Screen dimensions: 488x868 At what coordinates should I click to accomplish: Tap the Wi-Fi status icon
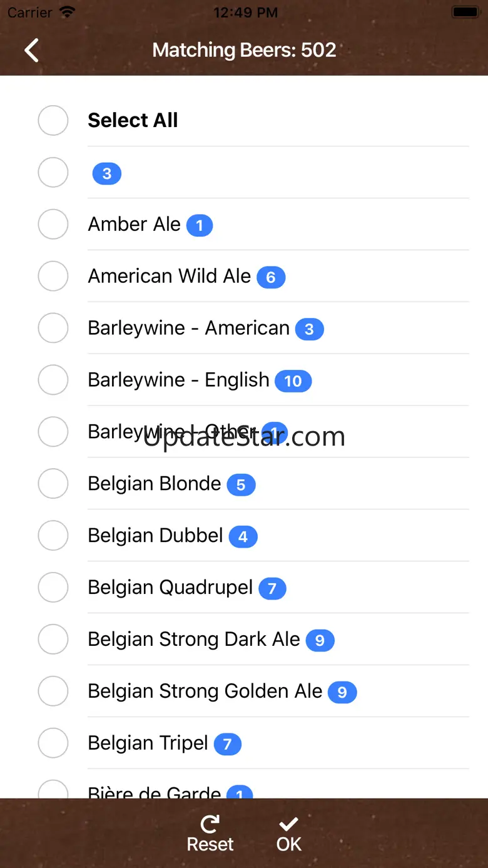67,12
